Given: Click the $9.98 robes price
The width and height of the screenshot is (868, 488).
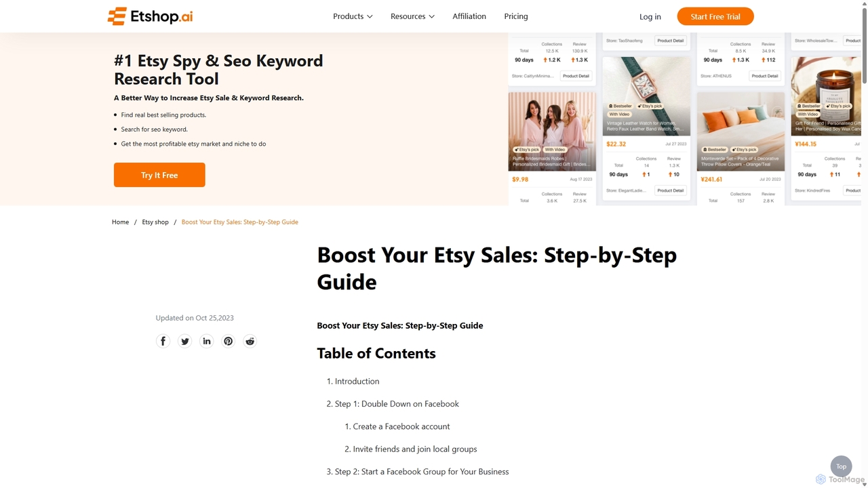Looking at the screenshot, I should [x=520, y=180].
